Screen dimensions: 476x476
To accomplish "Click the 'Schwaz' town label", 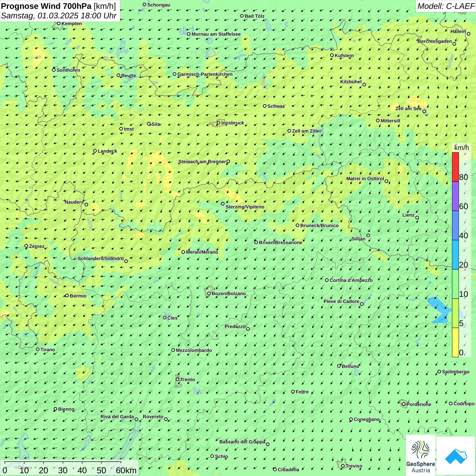I will click(276, 106).
